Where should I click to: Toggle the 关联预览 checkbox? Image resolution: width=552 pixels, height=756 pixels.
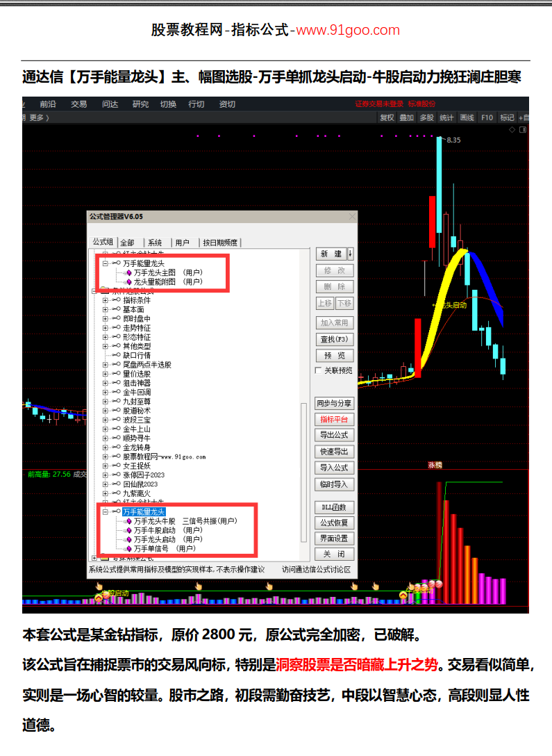[319, 370]
